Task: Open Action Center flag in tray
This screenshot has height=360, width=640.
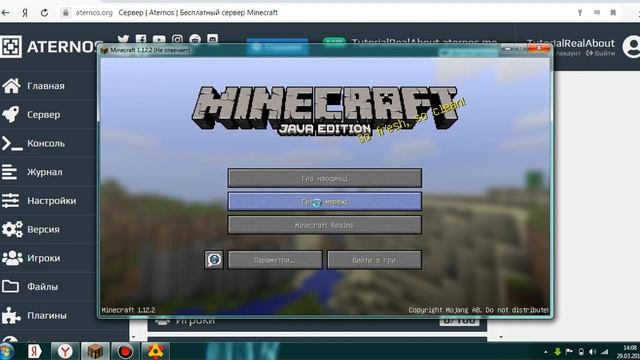Action: (x=569, y=352)
